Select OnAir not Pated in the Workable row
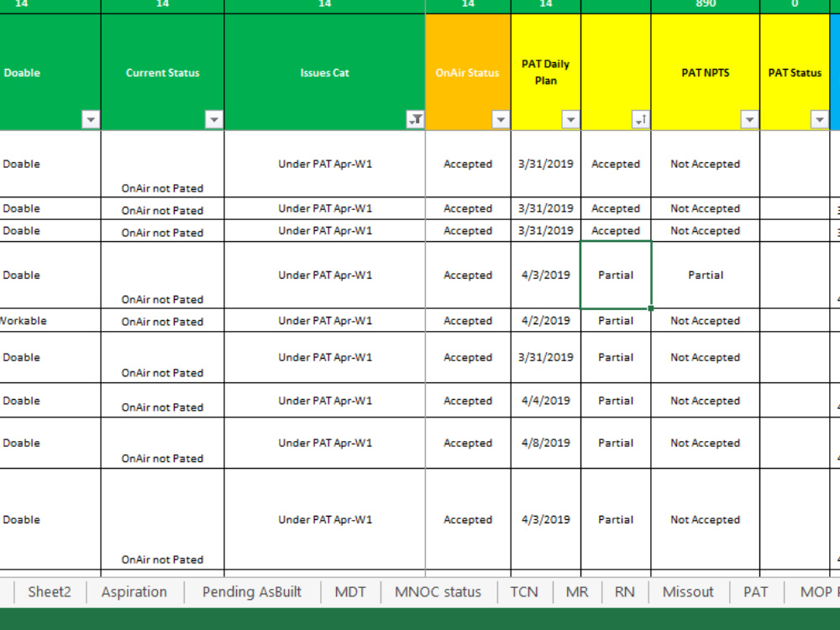 [x=162, y=321]
